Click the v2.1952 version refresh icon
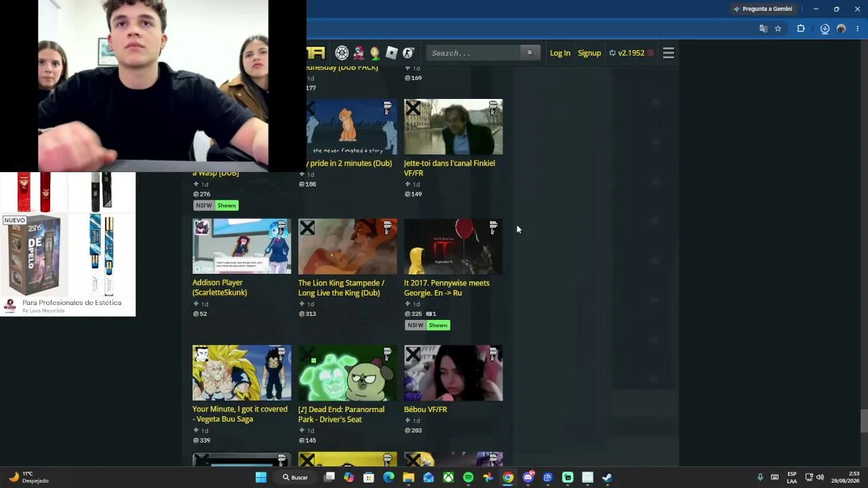868x488 pixels. point(612,53)
